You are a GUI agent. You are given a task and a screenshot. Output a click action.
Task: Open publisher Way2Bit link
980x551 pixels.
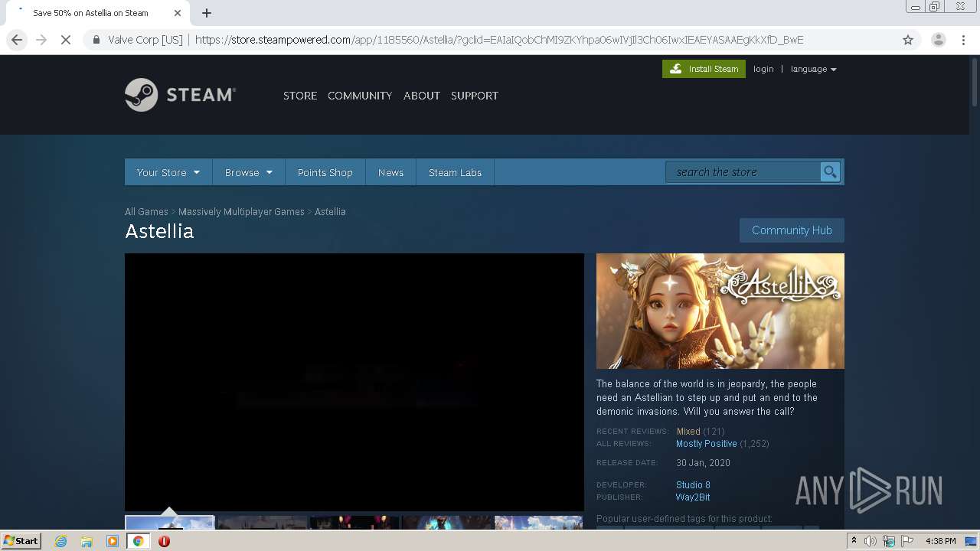click(693, 497)
